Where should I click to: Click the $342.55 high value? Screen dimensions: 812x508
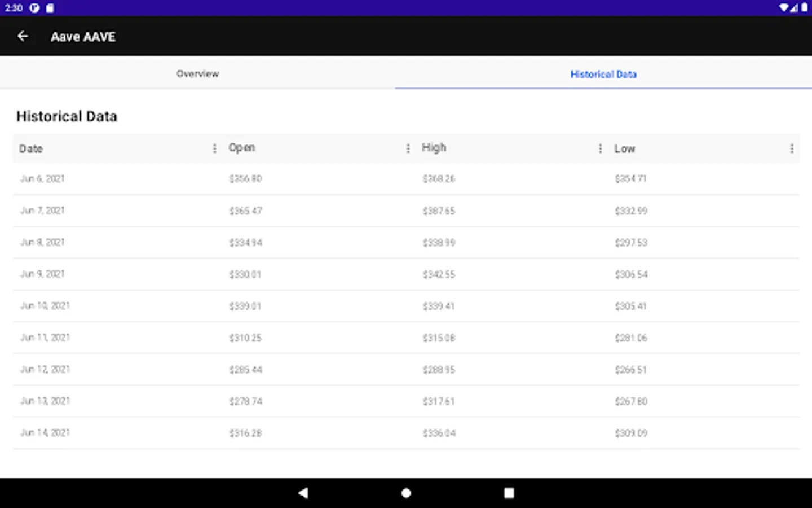tap(439, 274)
